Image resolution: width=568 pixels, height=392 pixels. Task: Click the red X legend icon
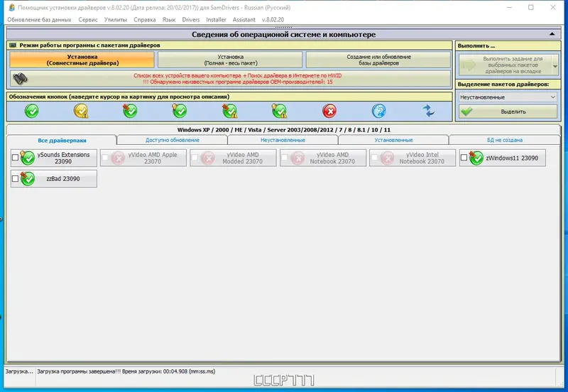329,111
